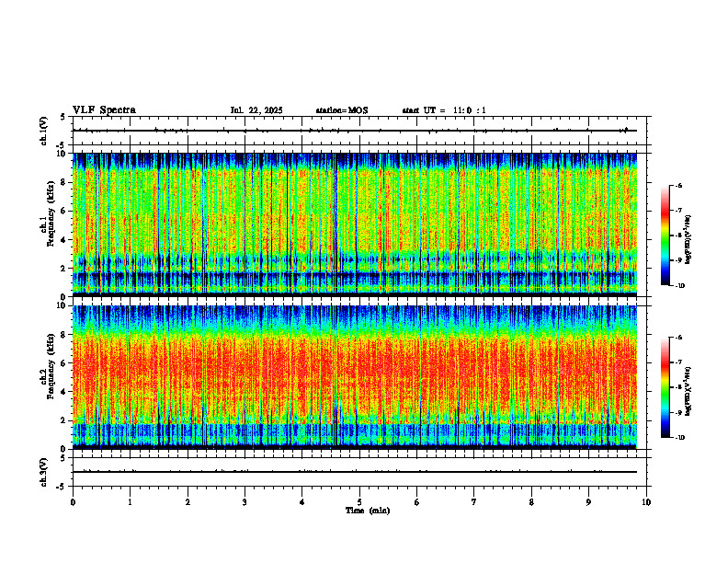The width and height of the screenshot is (728, 563).
Task: Click the ch.2 spectrogram color bar
Action: point(665,387)
